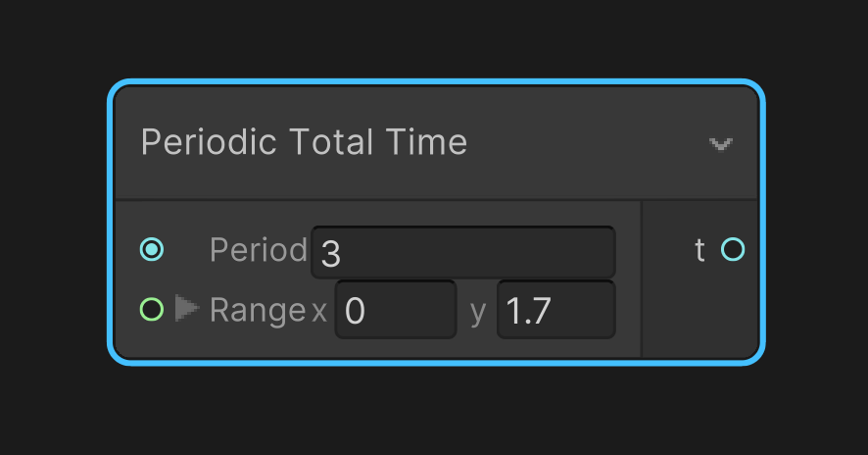Collapse the node with header chevron
The image size is (868, 455).
[x=721, y=144]
